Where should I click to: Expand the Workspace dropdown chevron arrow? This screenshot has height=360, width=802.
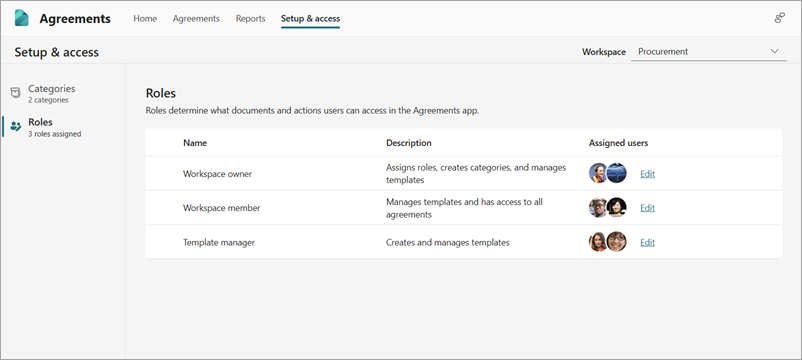pos(774,51)
